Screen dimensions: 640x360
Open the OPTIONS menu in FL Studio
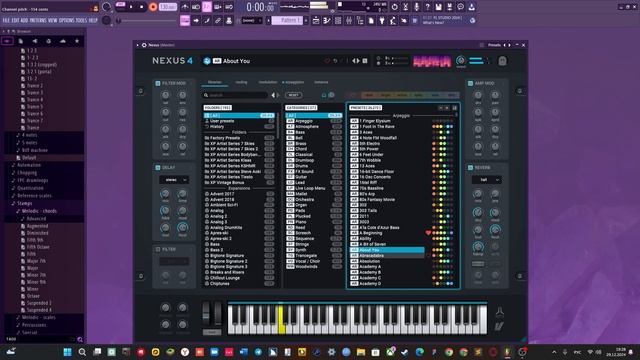coord(67,20)
